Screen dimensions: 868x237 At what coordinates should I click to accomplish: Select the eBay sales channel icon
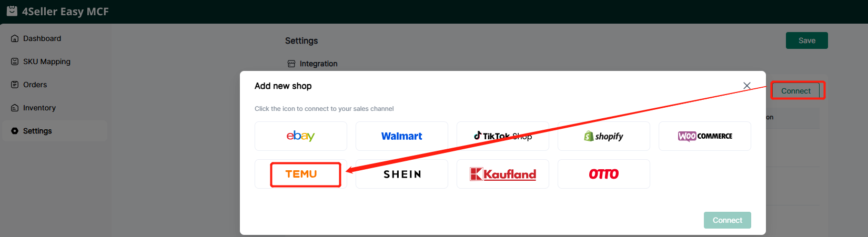pos(300,136)
